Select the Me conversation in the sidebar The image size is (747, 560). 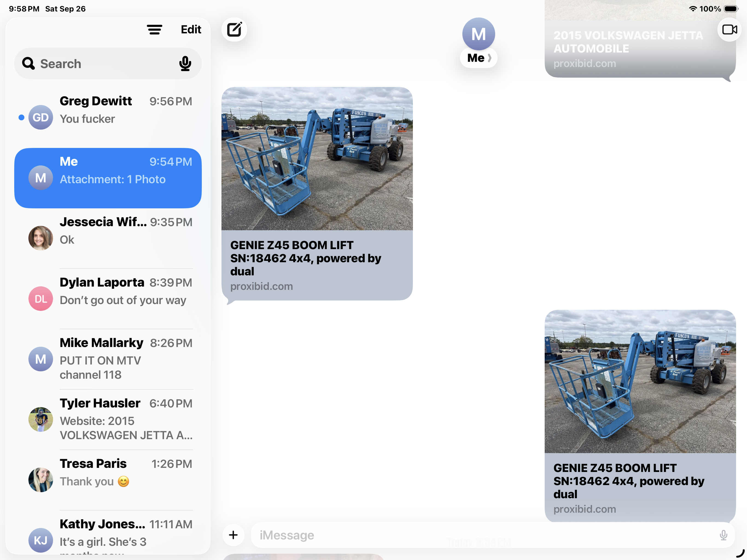(x=108, y=178)
